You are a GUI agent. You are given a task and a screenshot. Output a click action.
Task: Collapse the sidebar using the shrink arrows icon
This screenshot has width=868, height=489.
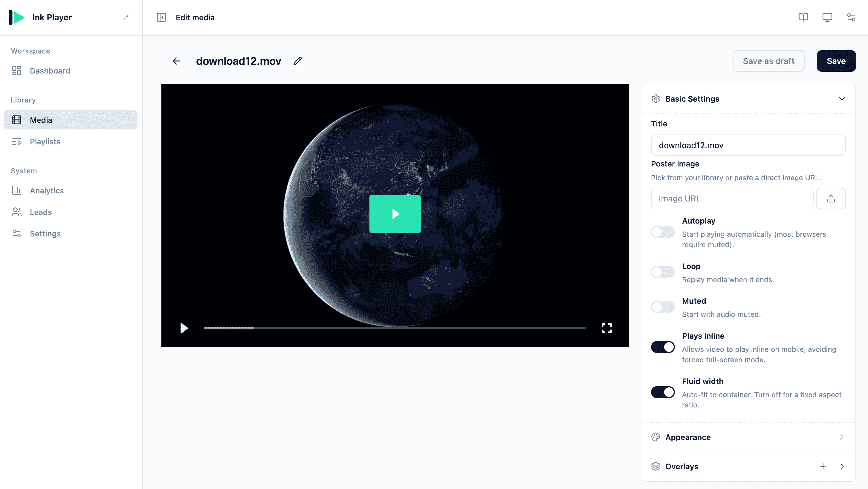coord(126,18)
